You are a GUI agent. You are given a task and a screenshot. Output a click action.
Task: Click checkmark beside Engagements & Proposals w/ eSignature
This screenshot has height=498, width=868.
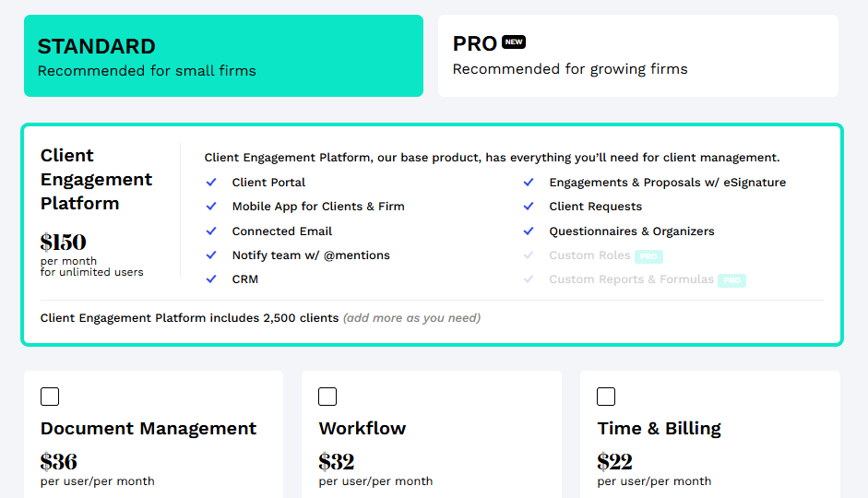529,183
